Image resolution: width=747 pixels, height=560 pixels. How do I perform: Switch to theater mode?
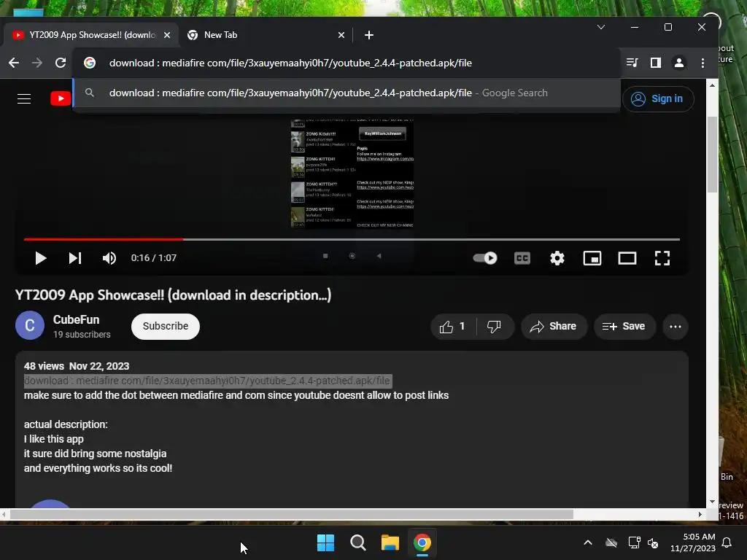coord(627,258)
